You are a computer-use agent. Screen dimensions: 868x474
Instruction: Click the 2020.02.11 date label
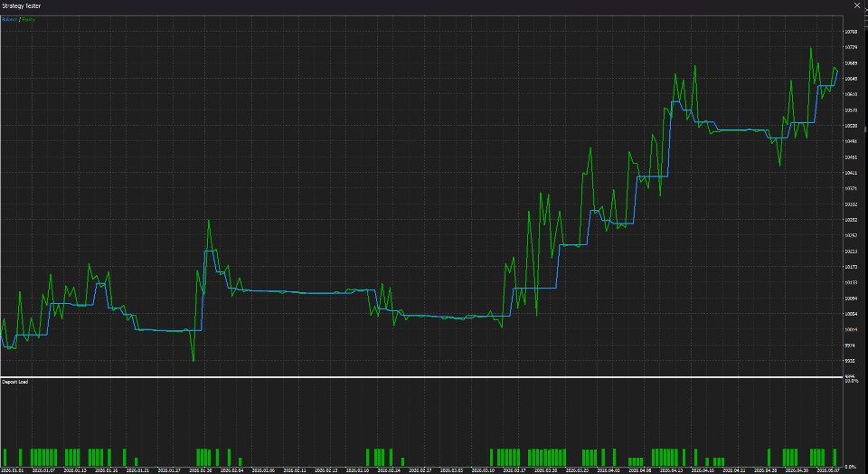pos(295,470)
